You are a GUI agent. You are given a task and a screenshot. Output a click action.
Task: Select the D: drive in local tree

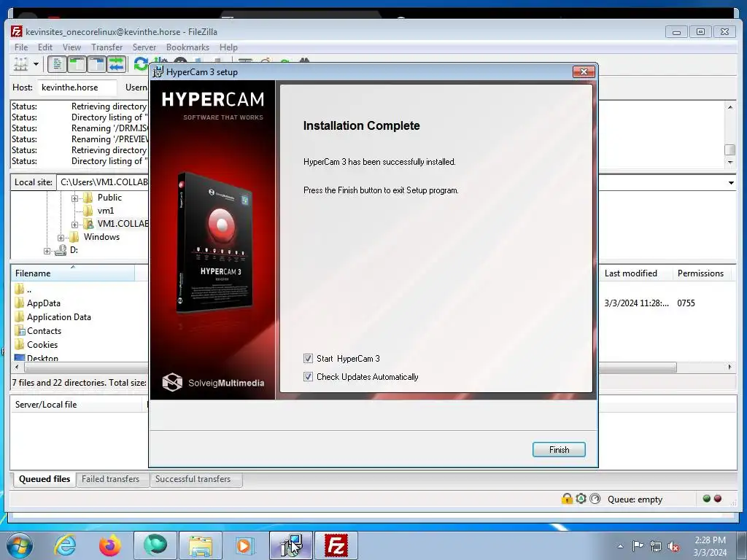74,250
